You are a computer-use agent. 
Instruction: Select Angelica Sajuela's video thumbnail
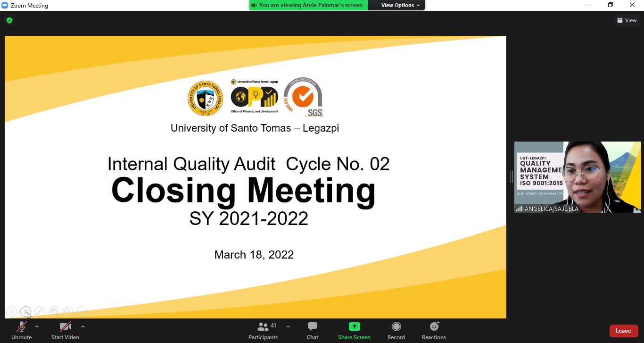(x=578, y=177)
